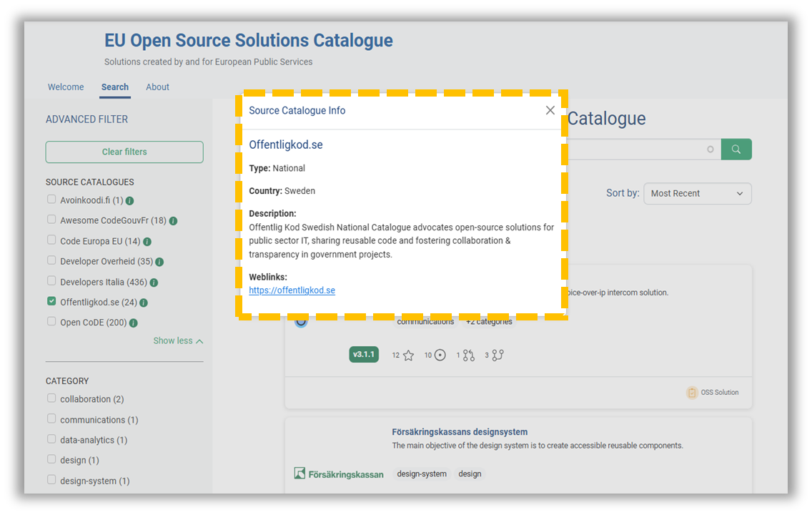Open info icon for Code Europa EU
812x515 pixels.
tap(147, 242)
